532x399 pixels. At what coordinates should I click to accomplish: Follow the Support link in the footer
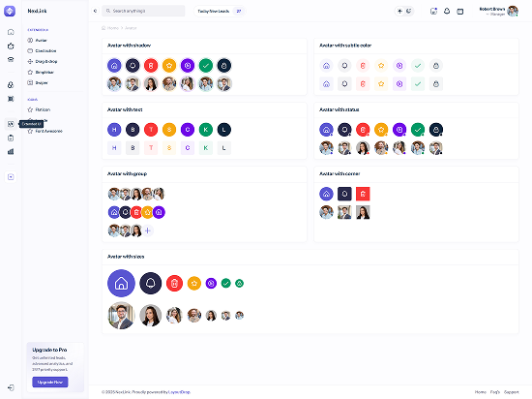pos(512,392)
